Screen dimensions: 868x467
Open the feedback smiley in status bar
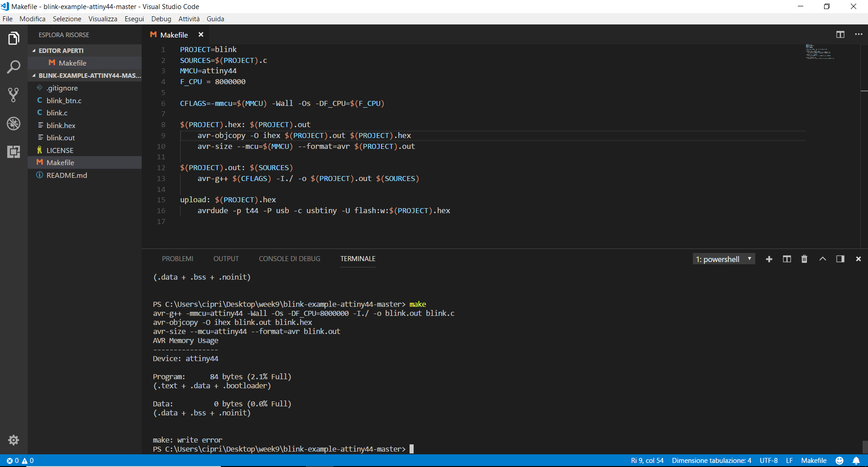pyautogui.click(x=839, y=460)
